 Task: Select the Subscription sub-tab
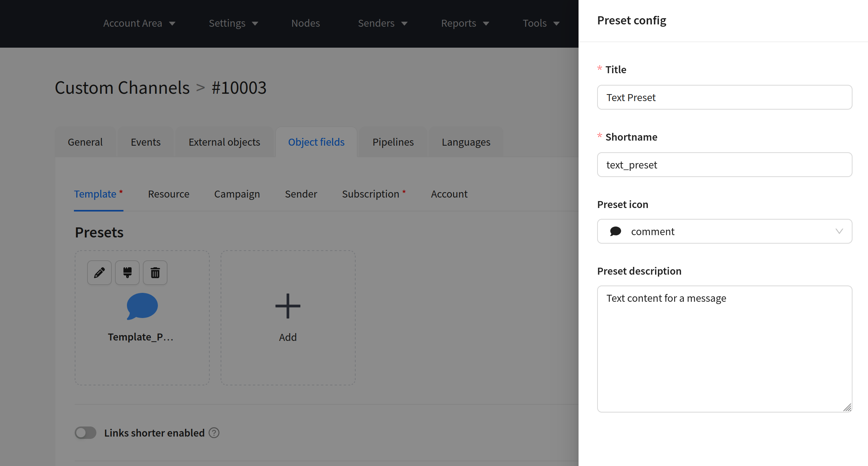point(374,194)
